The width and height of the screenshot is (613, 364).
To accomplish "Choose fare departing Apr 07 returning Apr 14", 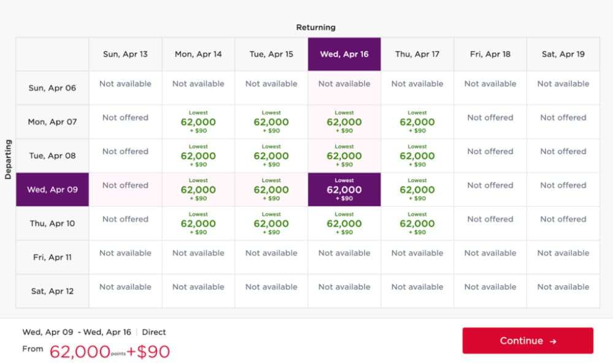I will pyautogui.click(x=199, y=122).
